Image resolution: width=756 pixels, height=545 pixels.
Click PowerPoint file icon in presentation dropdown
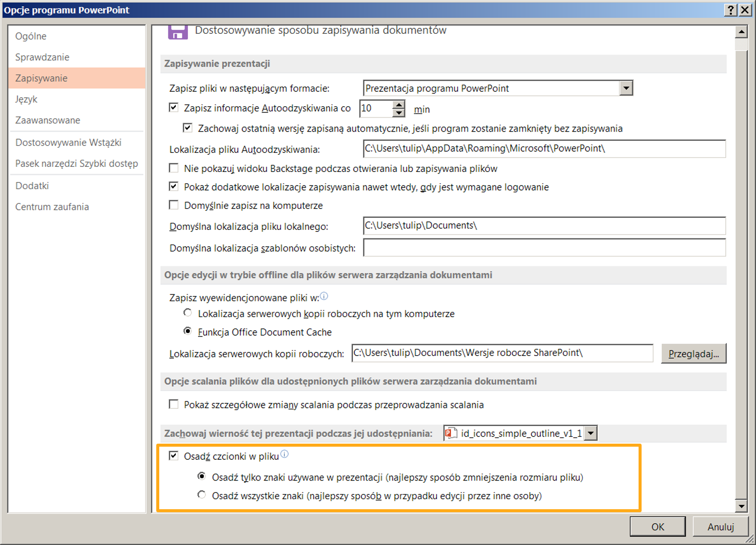[x=451, y=433]
